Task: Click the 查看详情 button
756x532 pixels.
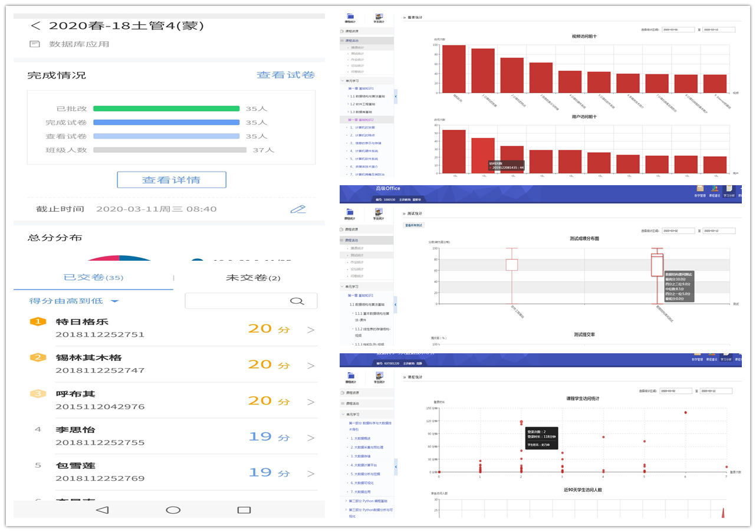Action: 172,180
